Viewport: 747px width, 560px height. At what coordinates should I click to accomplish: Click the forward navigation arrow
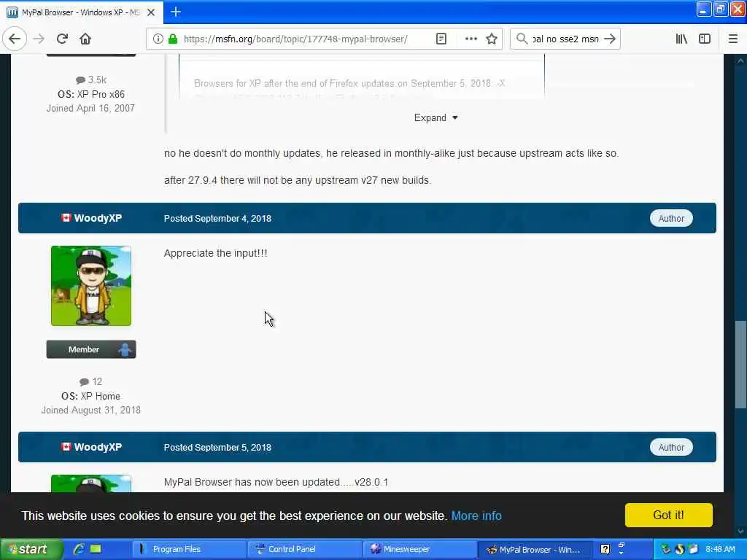tap(39, 39)
